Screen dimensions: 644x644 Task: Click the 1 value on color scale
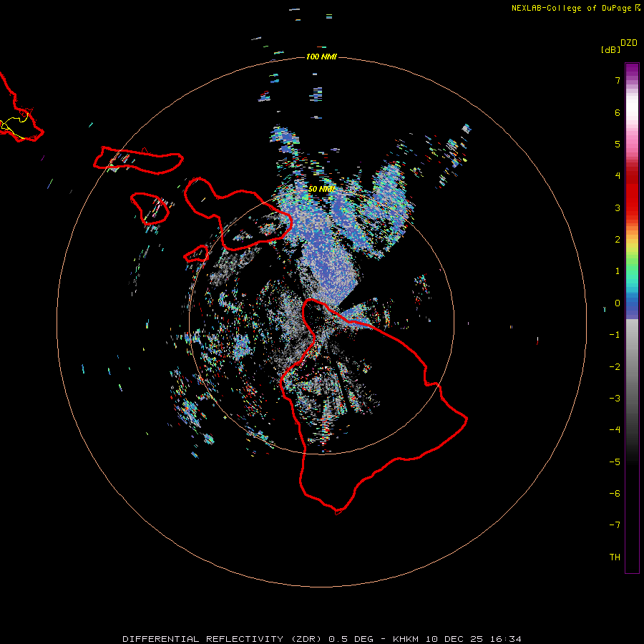pyautogui.click(x=618, y=271)
